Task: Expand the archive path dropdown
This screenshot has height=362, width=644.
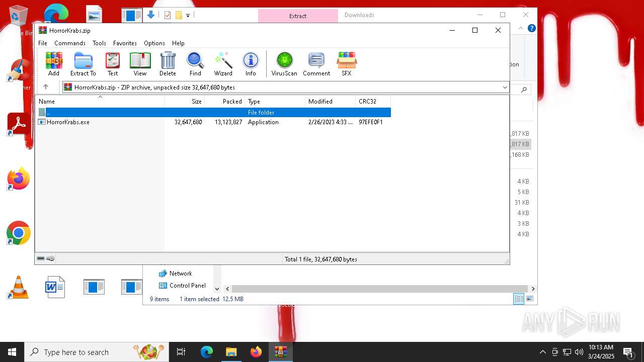Action: pos(505,87)
